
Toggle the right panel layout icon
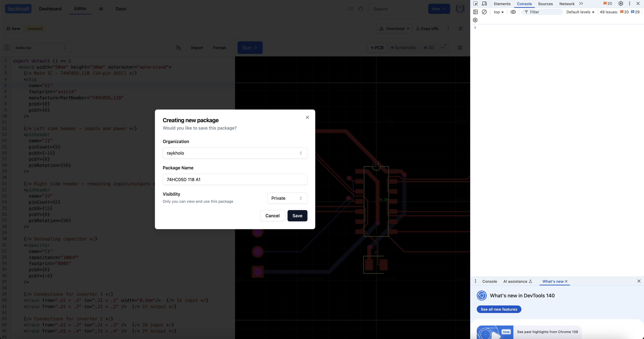click(461, 29)
